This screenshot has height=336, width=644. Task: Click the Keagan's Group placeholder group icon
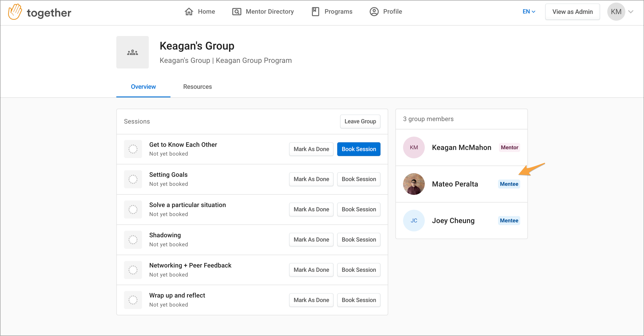pyautogui.click(x=132, y=52)
